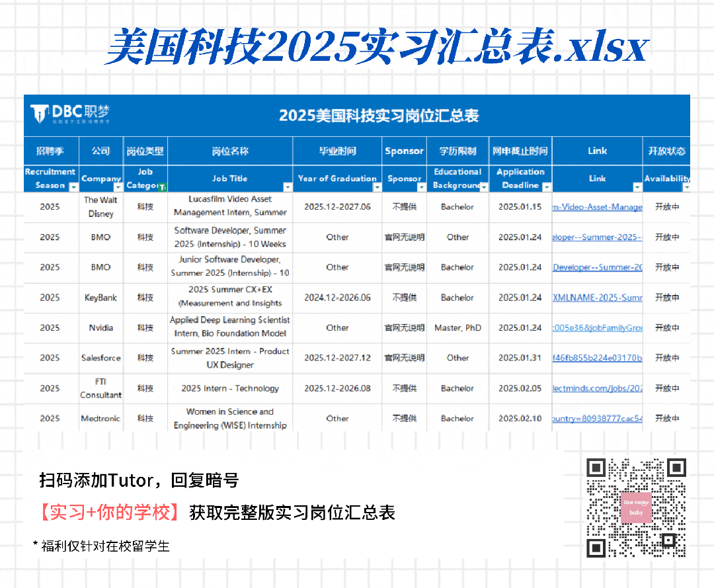Expand the Application Deadline filter dropdown
The height and width of the screenshot is (588, 714).
[547, 187]
